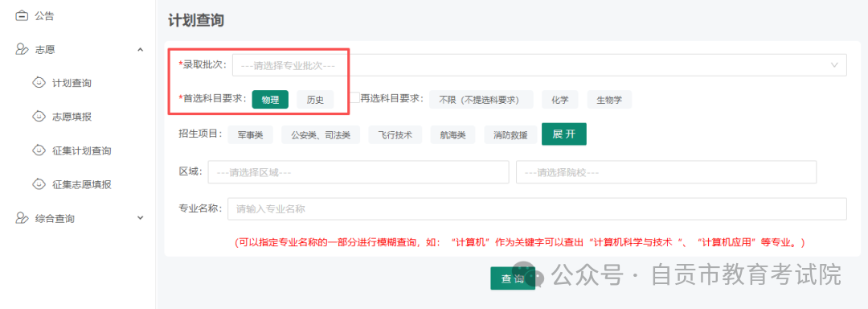Viewport: 868px width, 309px height.
Task: Select the 飞行技术 enrollment project
Action: point(395,134)
